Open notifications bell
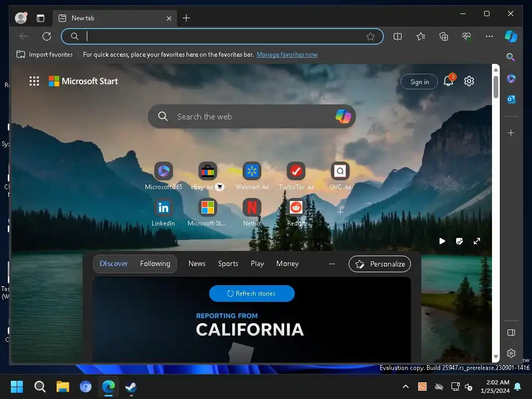This screenshot has height=399, width=532. tap(448, 81)
